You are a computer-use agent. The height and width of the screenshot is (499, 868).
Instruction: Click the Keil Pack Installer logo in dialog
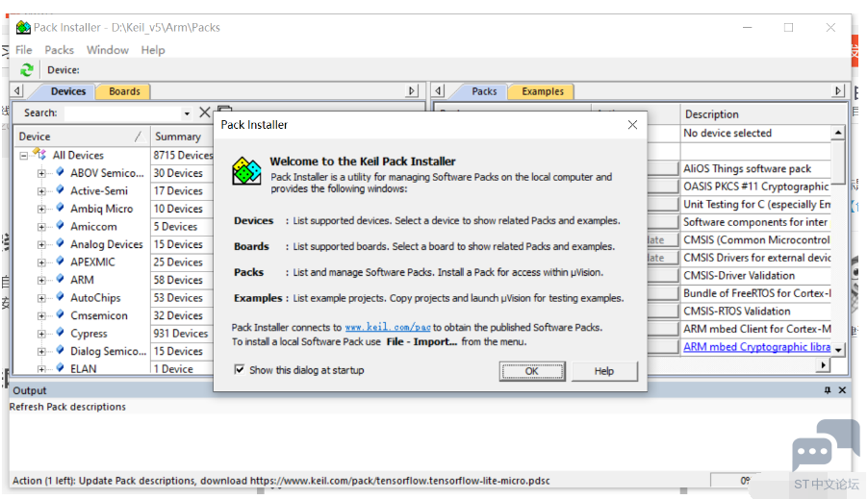click(246, 171)
